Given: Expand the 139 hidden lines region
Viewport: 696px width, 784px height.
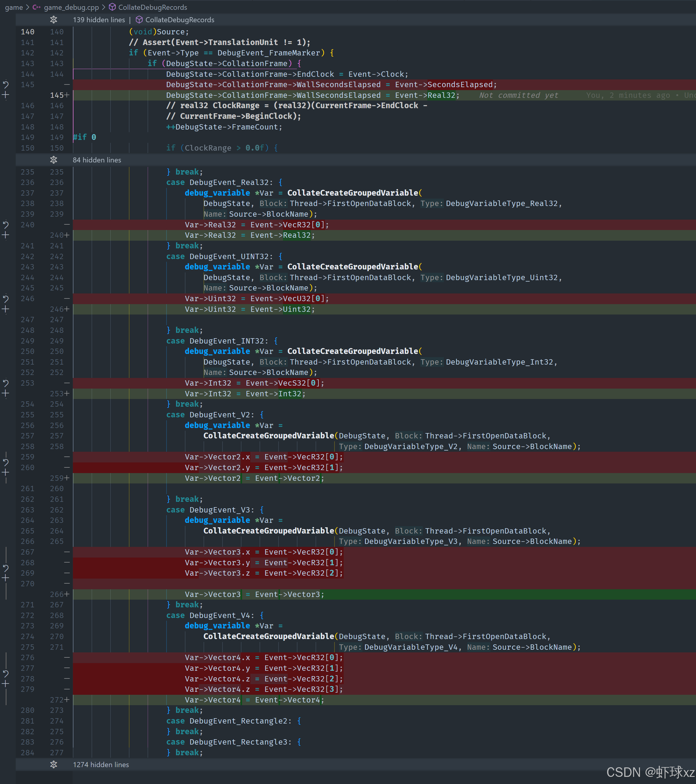Looking at the screenshot, I should pyautogui.click(x=54, y=20).
